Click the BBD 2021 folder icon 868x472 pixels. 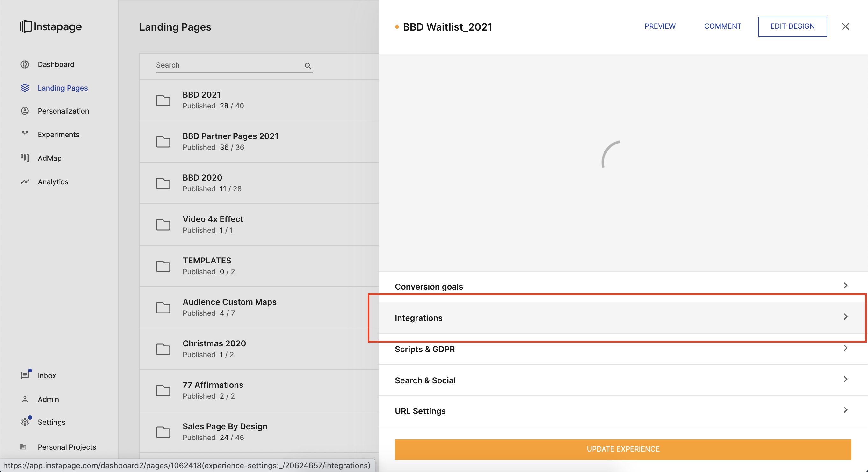[x=163, y=100]
